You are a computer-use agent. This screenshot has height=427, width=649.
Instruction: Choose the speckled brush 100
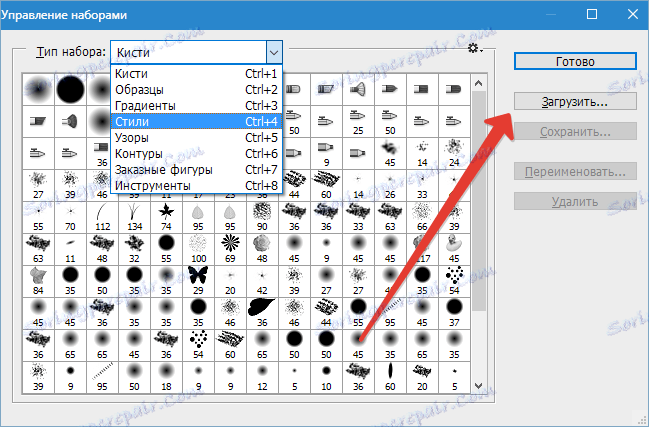198,249
